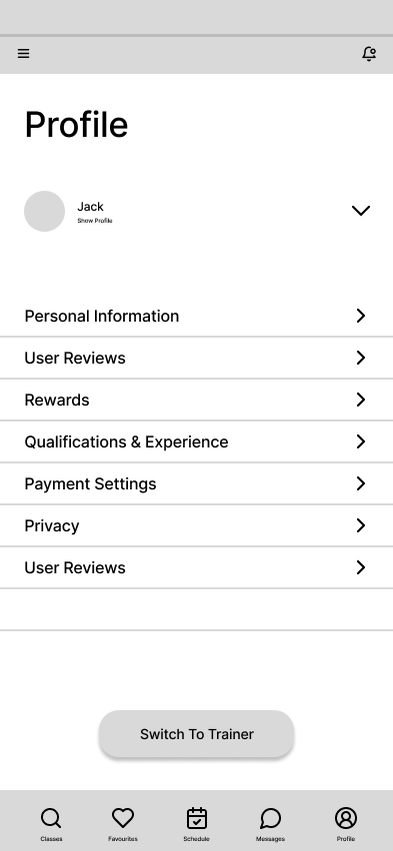Expand Personal Information chevron arrow
Screen dimensions: 393x851
coord(361,316)
